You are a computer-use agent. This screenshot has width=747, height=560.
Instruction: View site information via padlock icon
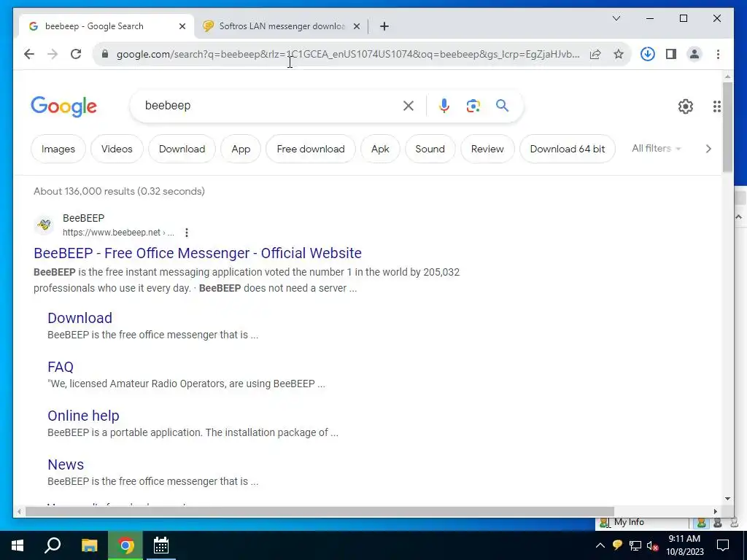click(105, 54)
